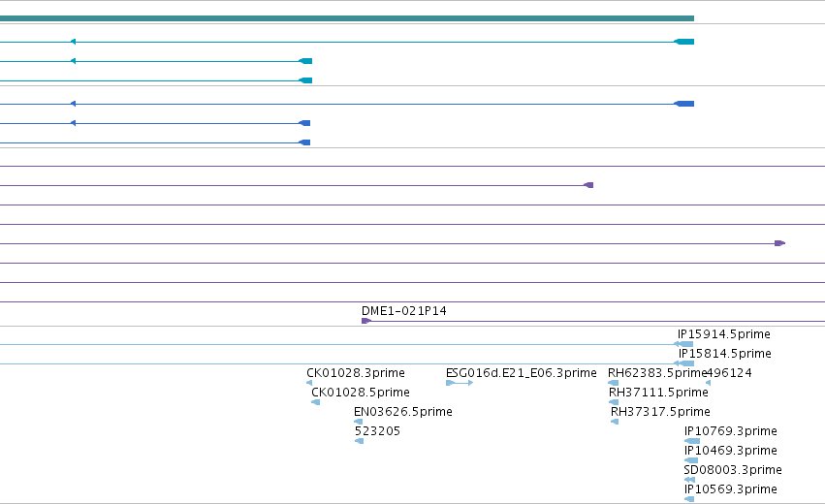Click the IP15814.5prime feature label
This screenshot has height=504, width=825.
(x=724, y=354)
